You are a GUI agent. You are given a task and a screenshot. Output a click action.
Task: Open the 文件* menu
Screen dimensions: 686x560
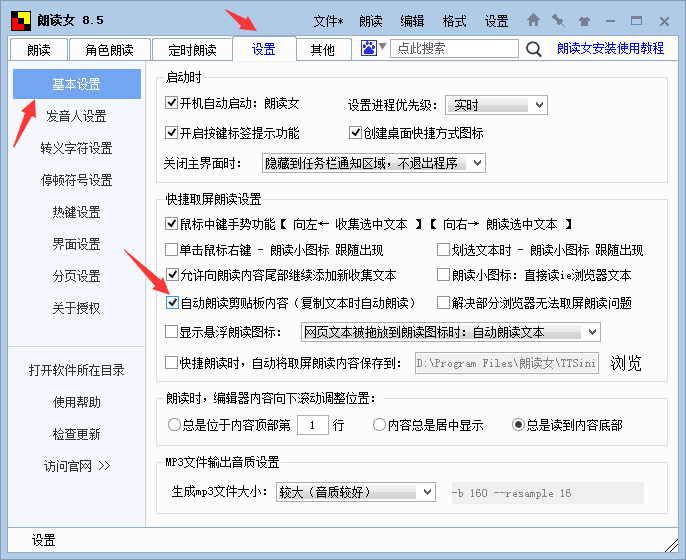click(328, 21)
